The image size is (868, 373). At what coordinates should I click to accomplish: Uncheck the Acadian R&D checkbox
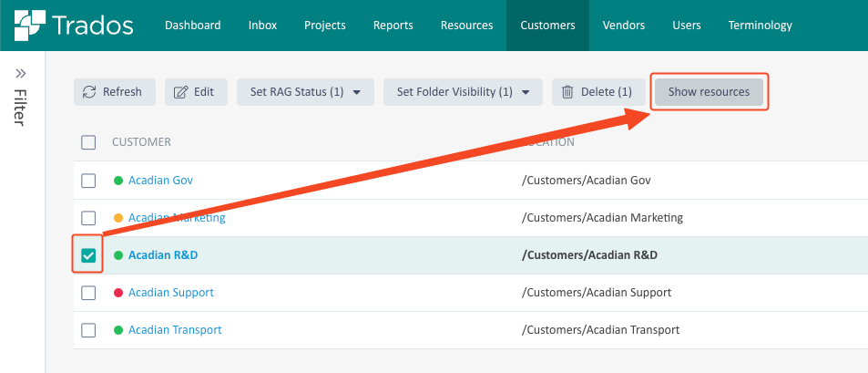coord(88,255)
